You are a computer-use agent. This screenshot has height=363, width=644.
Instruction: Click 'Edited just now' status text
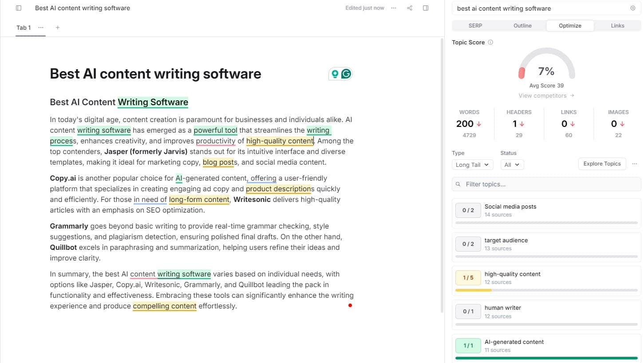365,8
